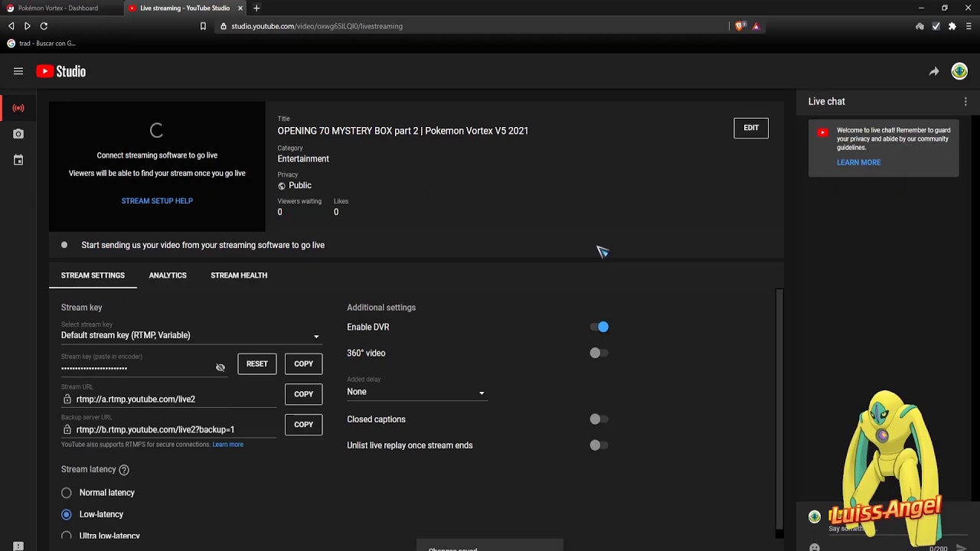Click the Stream latency help question icon
This screenshot has height=551, width=980.
124,469
